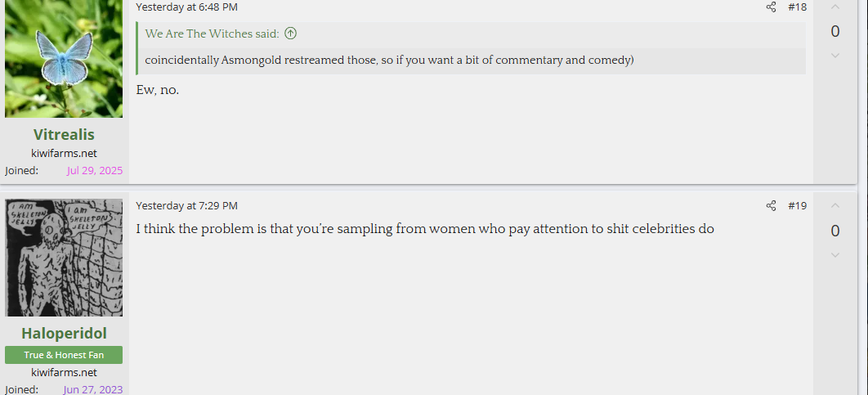Click share icon on post #18
This screenshot has height=395, width=868.
tap(771, 7)
